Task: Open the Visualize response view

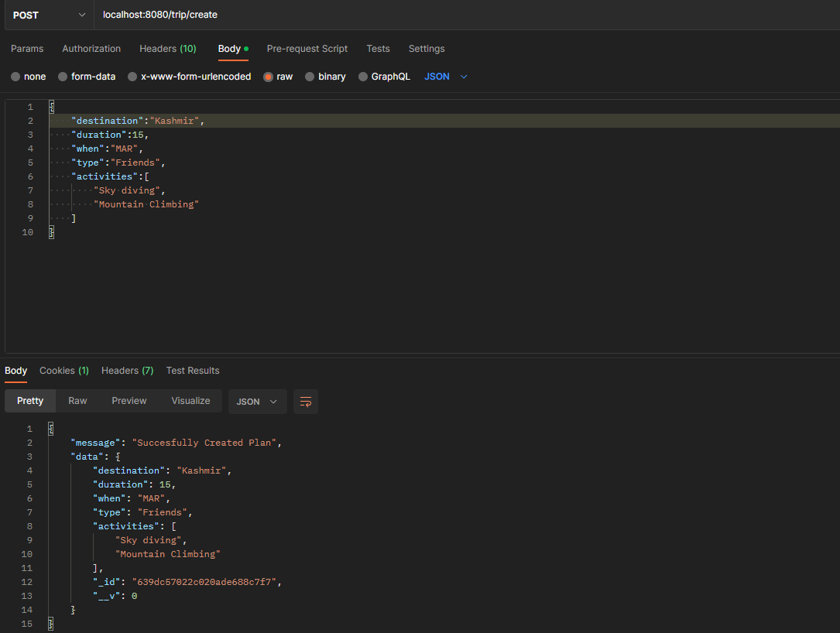Action: pyautogui.click(x=190, y=401)
